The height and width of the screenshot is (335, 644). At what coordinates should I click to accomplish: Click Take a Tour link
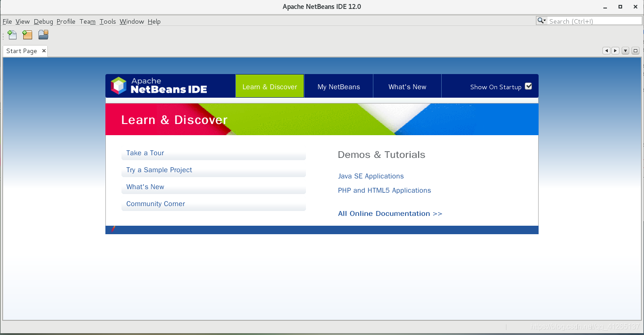coord(145,153)
